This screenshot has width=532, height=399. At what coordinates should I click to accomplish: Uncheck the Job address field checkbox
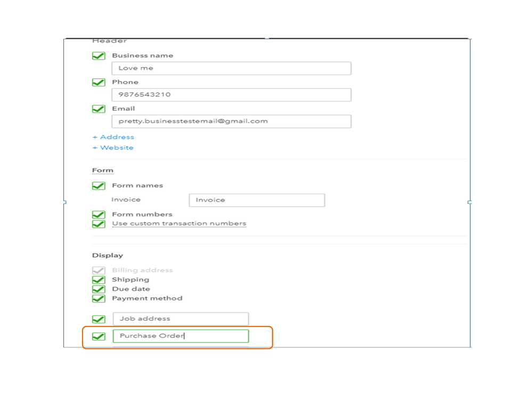(x=99, y=319)
